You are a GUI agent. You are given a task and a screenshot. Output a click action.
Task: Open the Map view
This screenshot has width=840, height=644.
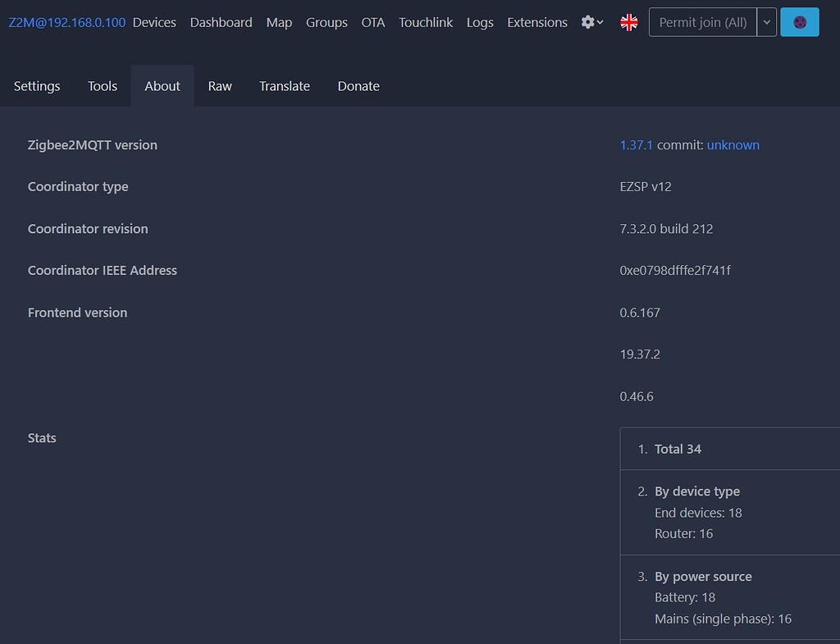pos(279,22)
